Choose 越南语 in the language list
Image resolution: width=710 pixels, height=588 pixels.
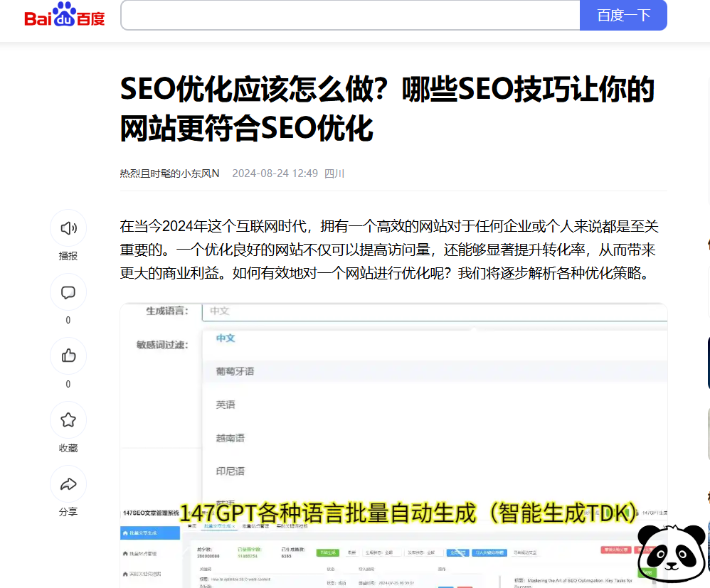(x=230, y=438)
